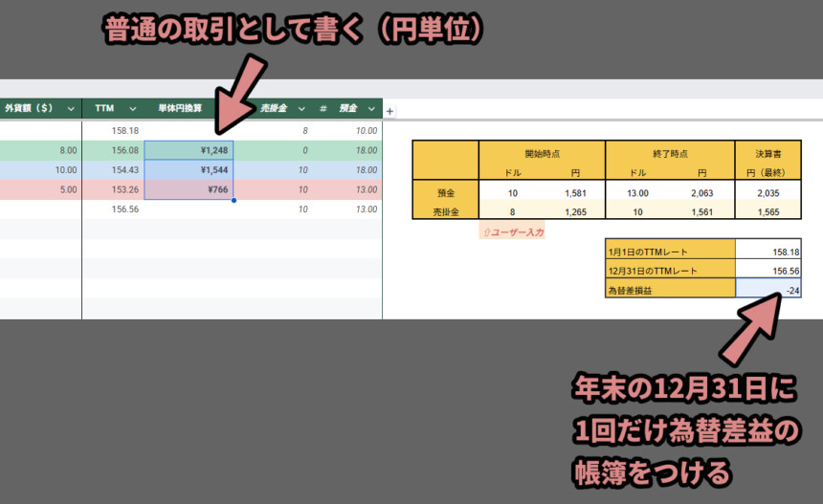The image size is (823, 504).
Task: Click the 12月31日のTTMレート value 156.56
Action: [767, 271]
